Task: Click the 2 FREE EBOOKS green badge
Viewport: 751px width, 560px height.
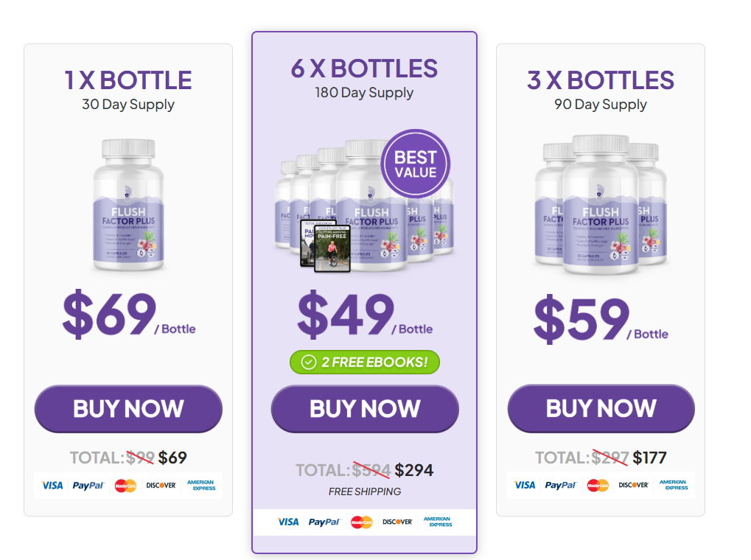Action: (x=364, y=362)
